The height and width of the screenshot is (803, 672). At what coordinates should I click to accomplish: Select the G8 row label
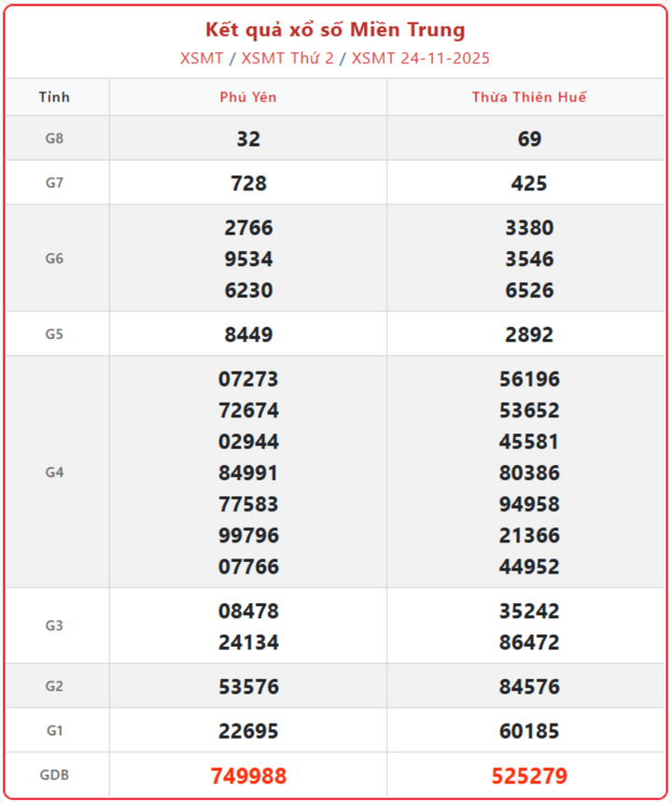(55, 138)
